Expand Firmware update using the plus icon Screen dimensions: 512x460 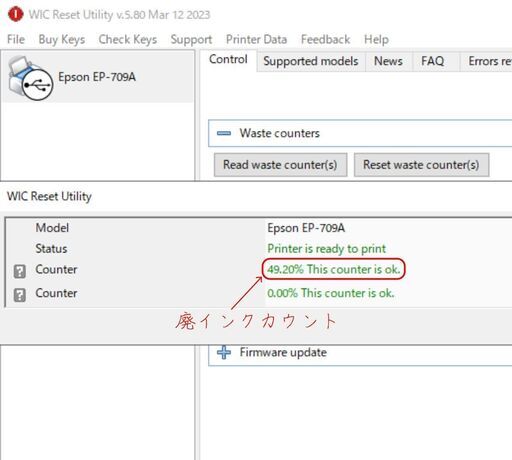tap(224, 352)
